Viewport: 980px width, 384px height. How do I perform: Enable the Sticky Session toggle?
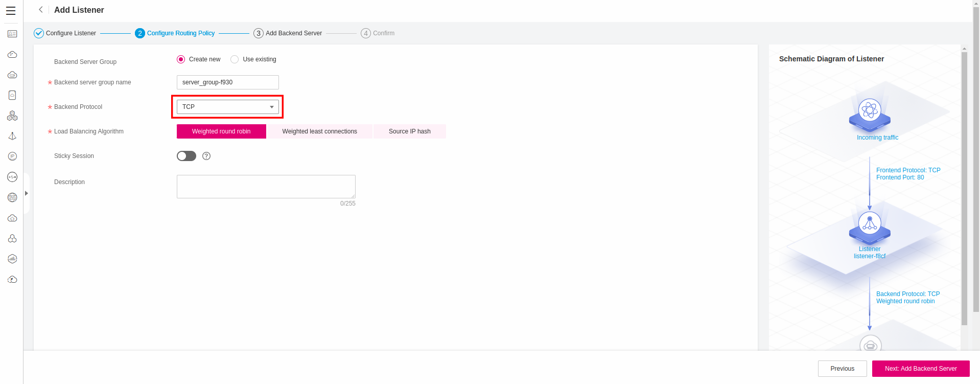[x=186, y=156]
